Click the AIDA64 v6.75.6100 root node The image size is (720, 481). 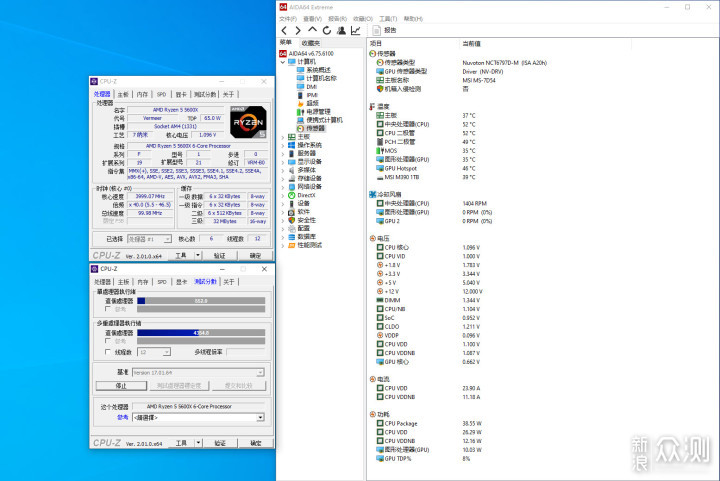[x=306, y=53]
